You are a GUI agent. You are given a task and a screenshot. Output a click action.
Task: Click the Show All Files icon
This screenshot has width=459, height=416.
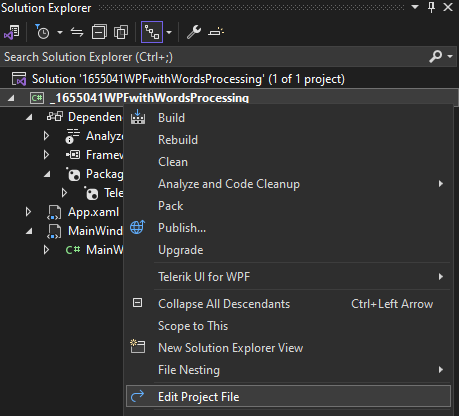point(121,32)
